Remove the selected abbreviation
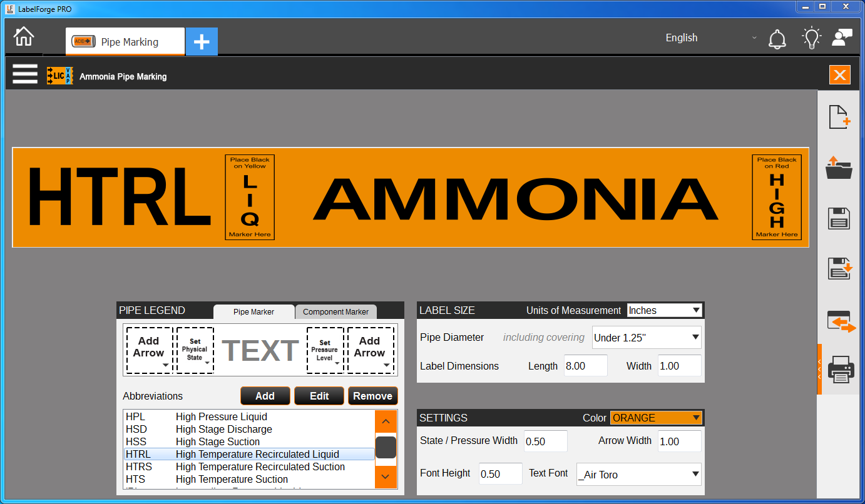Image resolution: width=865 pixels, height=504 pixels. click(372, 395)
